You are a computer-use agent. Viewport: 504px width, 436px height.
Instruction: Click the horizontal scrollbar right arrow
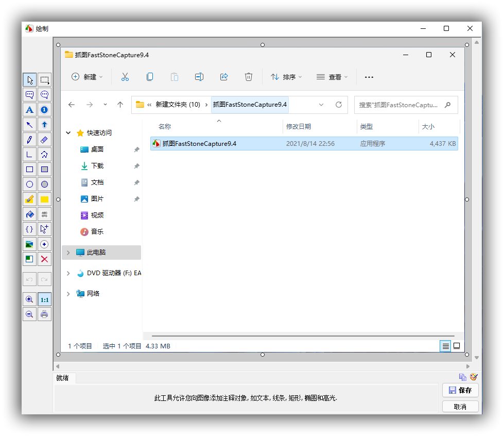click(x=468, y=366)
